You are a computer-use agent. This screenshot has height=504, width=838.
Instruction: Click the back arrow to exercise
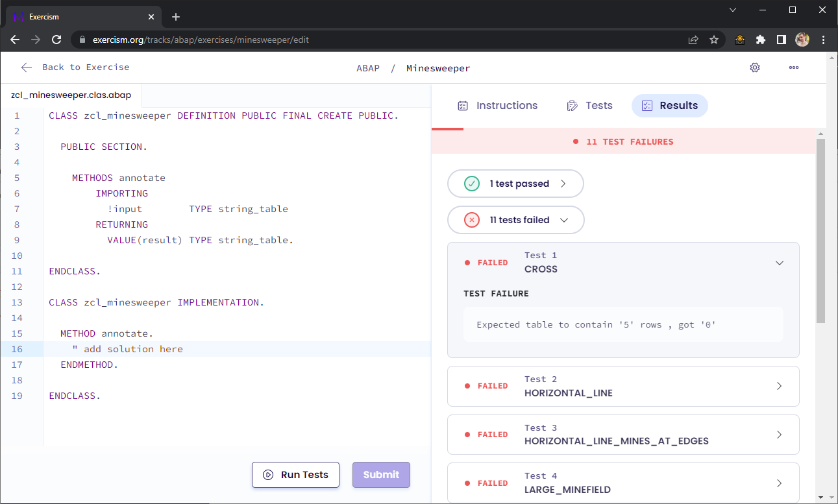point(27,67)
